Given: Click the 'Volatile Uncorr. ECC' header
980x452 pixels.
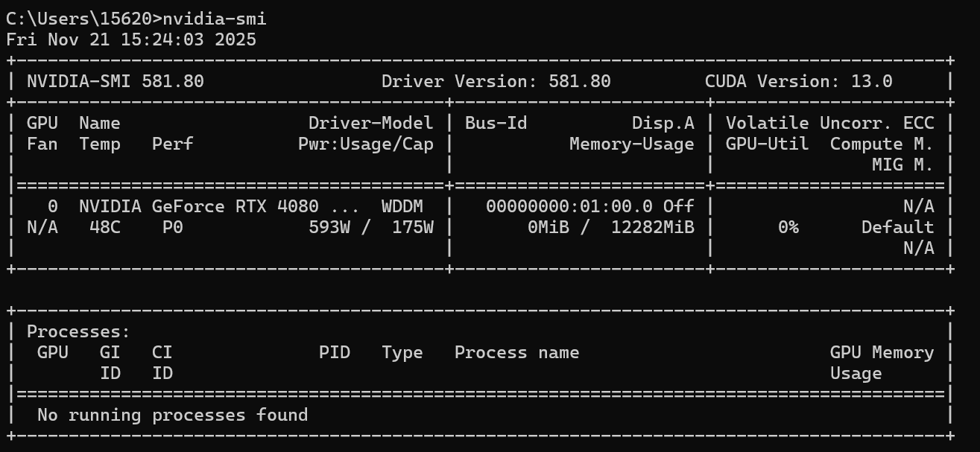Looking at the screenshot, I should pyautogui.click(x=830, y=123).
